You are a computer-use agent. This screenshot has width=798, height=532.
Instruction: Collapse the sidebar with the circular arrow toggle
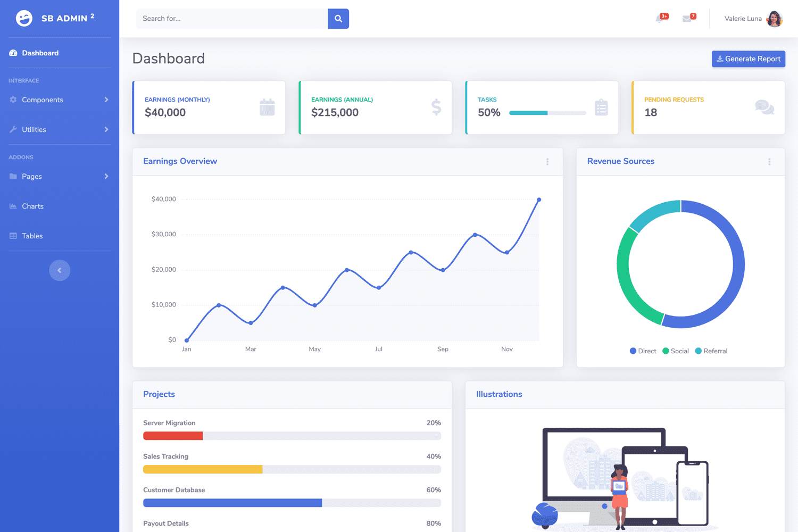(60, 270)
